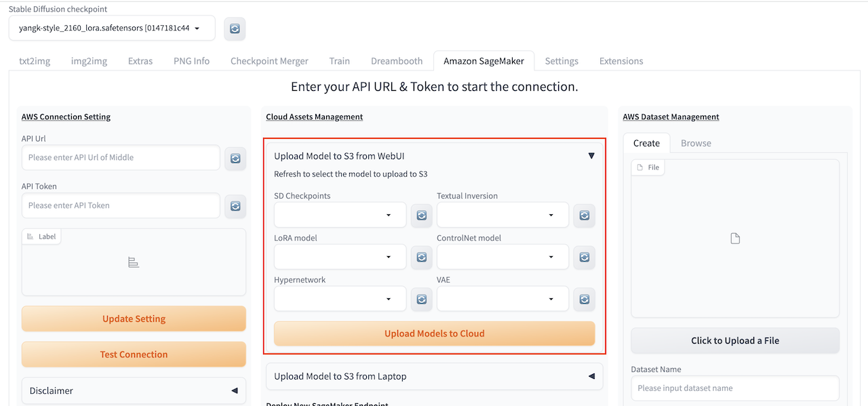
Task: Switch to the txt2img tab
Action: click(35, 61)
